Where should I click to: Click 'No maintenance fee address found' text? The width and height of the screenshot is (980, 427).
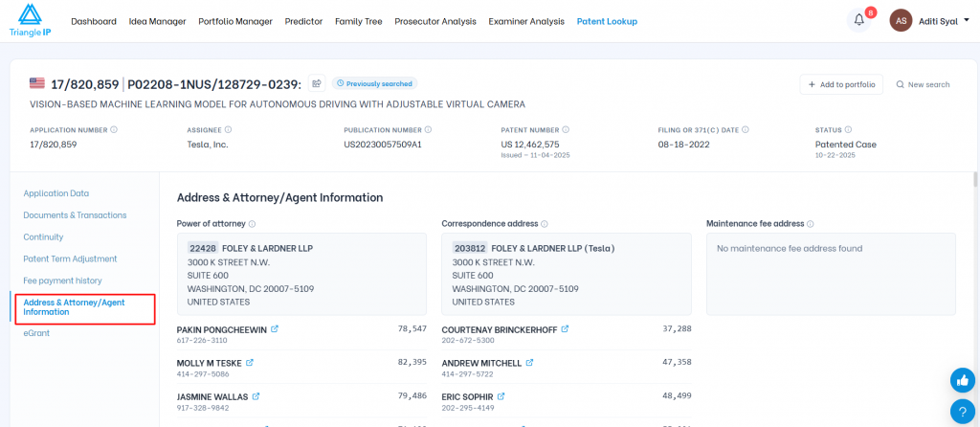(790, 248)
